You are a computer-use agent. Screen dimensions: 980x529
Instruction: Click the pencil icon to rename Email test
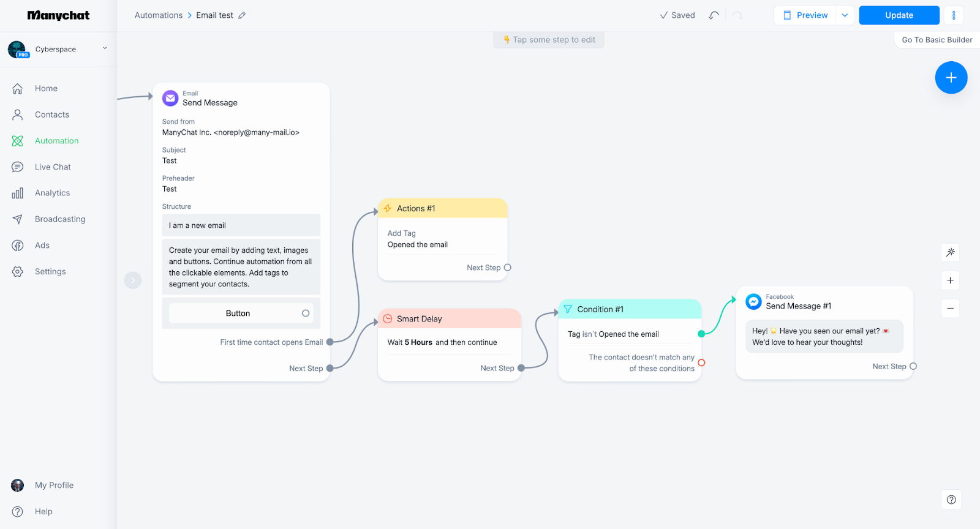[242, 15]
